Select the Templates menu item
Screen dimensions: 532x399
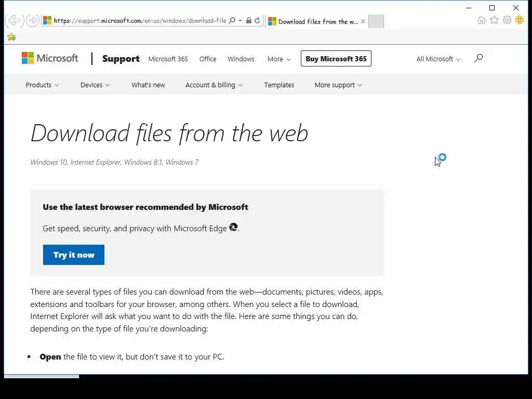pyautogui.click(x=279, y=85)
